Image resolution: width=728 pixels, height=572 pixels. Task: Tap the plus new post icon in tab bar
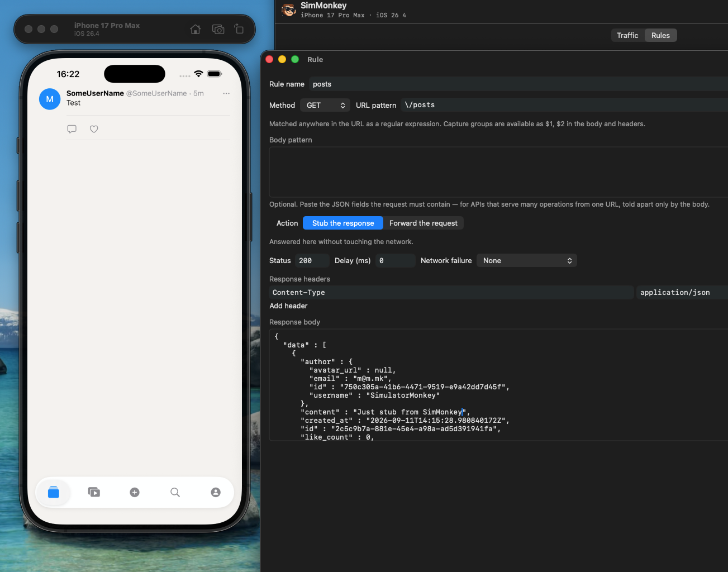[135, 492]
